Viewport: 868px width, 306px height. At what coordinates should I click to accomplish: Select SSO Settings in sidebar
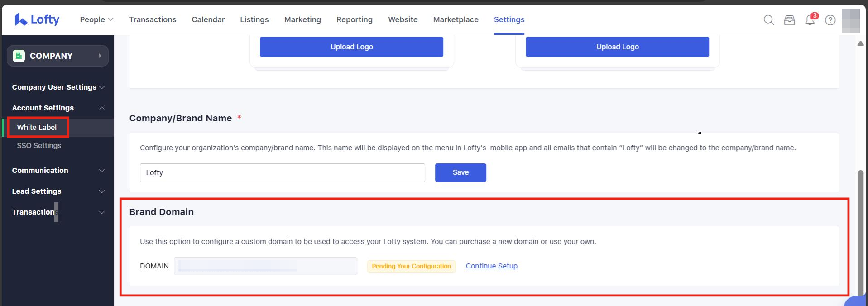click(x=39, y=145)
